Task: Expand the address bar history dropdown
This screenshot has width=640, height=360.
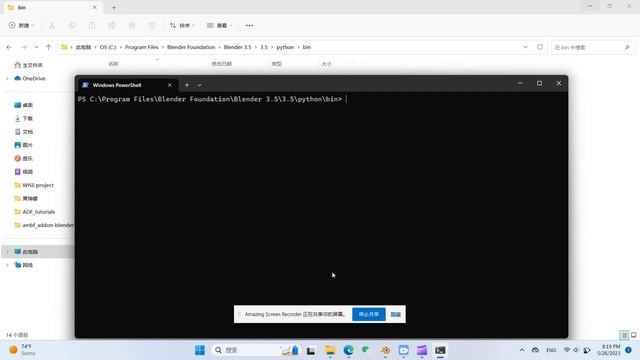Action: click(525, 47)
